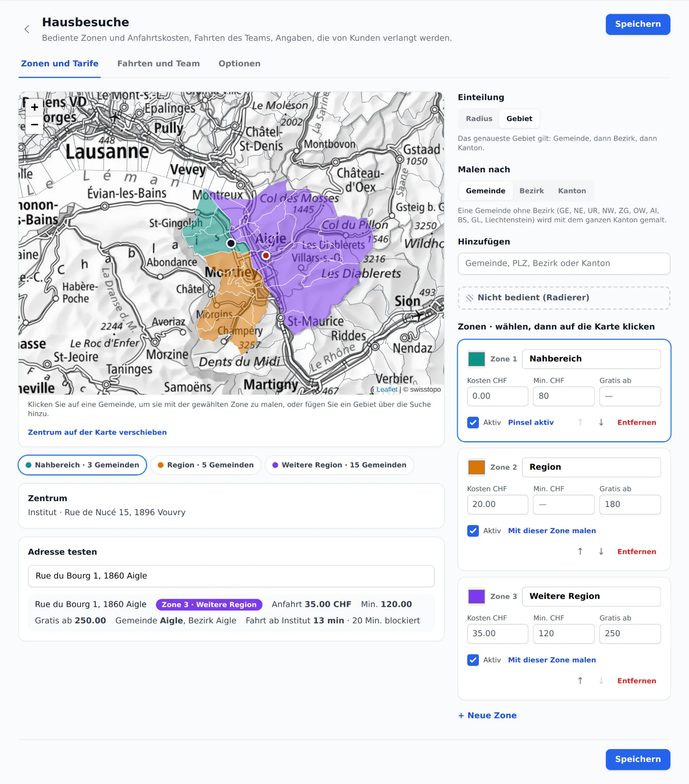Viewport: 689px width, 784px height.
Task: Toggle Aktiv checkbox for Zone 1
Action: (473, 423)
